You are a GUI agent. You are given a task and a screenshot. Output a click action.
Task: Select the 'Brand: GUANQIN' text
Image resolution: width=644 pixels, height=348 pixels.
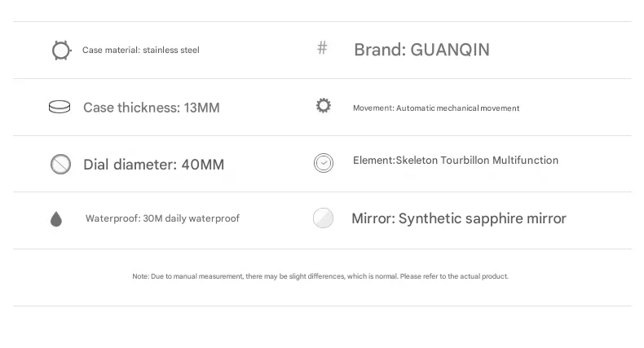click(x=421, y=50)
